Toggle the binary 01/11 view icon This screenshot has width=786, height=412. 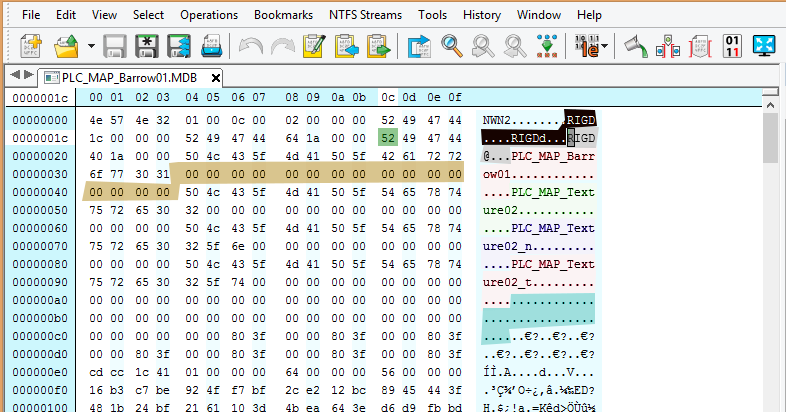pyautogui.click(x=733, y=46)
